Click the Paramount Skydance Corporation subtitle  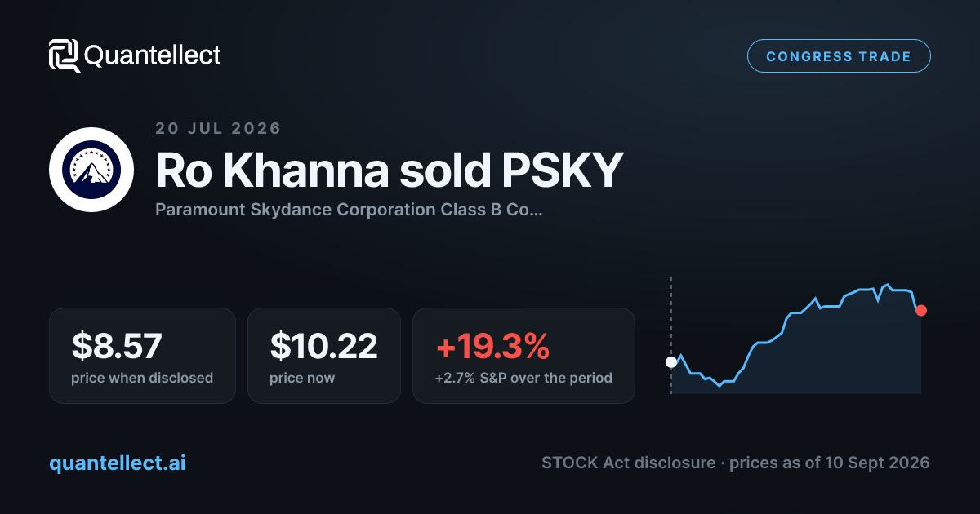349,210
